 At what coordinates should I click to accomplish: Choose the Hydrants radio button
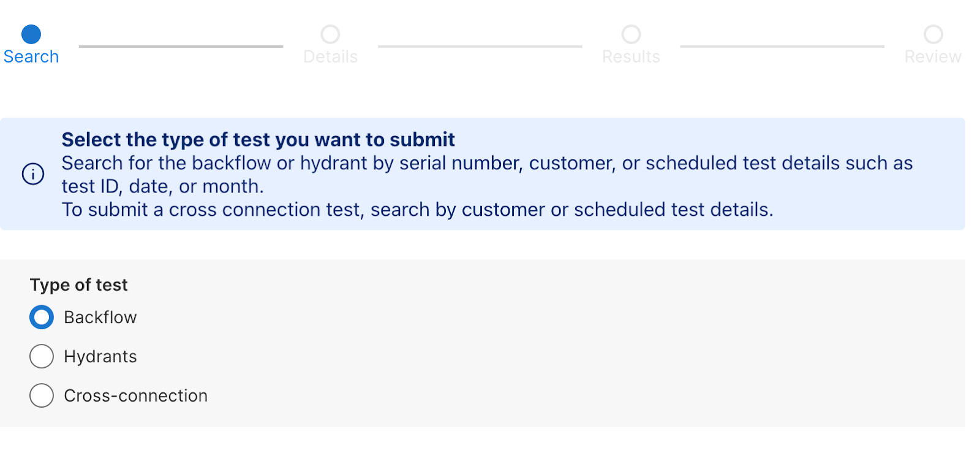[x=42, y=356]
